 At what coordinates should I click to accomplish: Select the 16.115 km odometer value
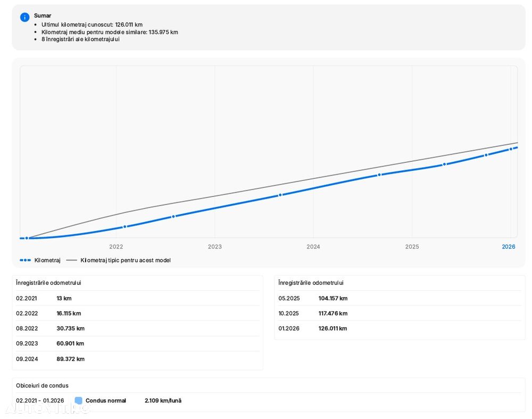click(69, 314)
